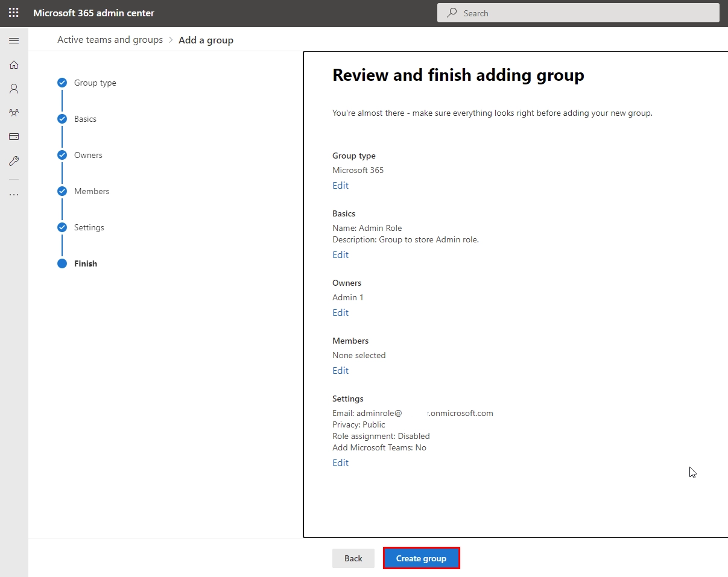Open Users from the sidebar person icon
The image size is (728, 577).
point(14,89)
